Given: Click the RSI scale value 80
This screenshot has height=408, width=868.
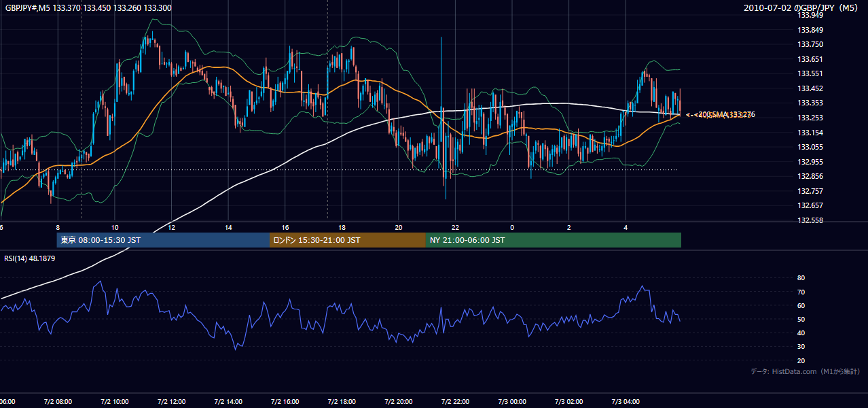Looking at the screenshot, I should click(801, 278).
